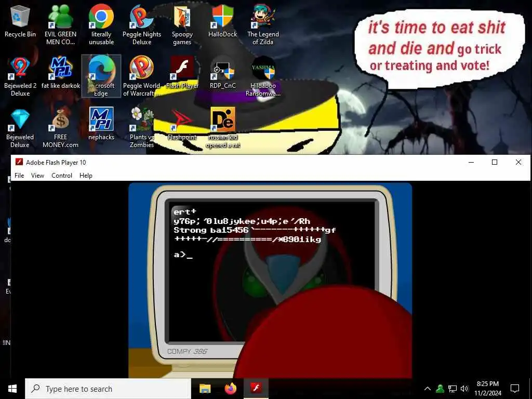This screenshot has height=399, width=532.
Task: Open the Control menu in Flash Player
Action: 62,176
